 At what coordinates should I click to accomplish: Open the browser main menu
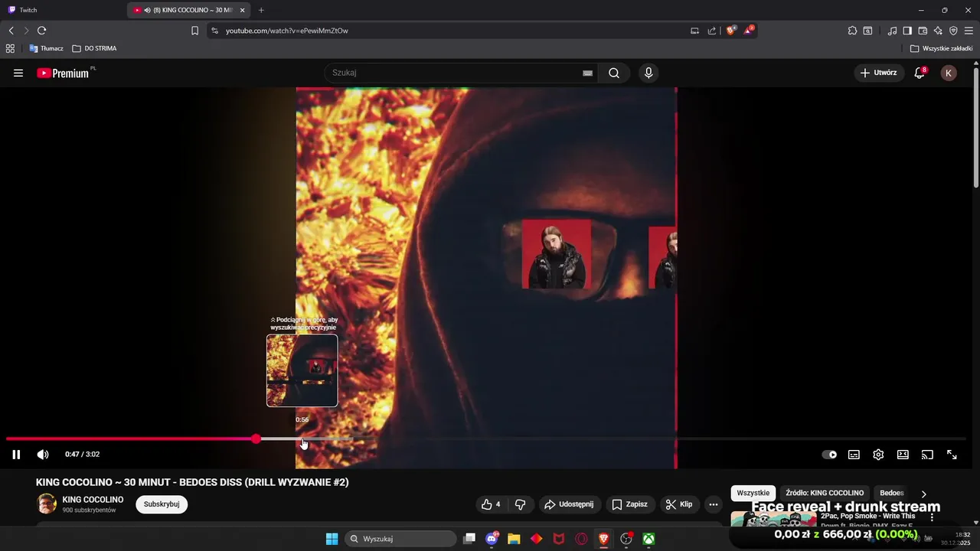click(x=969, y=31)
